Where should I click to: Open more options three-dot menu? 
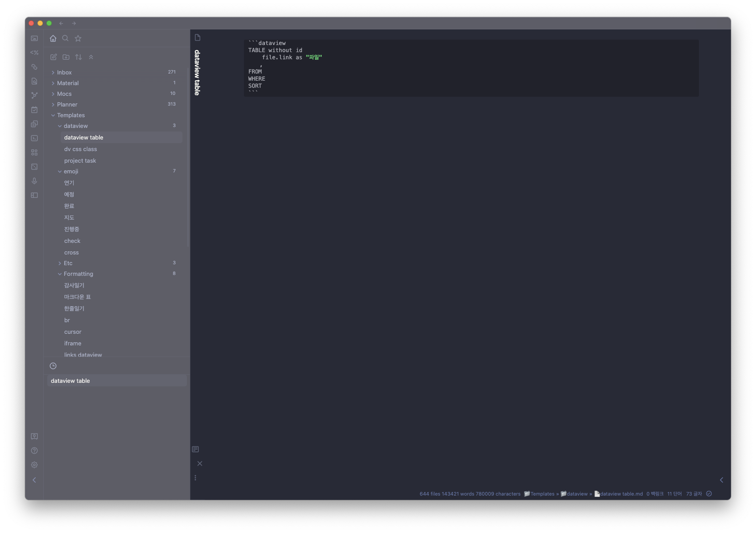[x=195, y=478]
